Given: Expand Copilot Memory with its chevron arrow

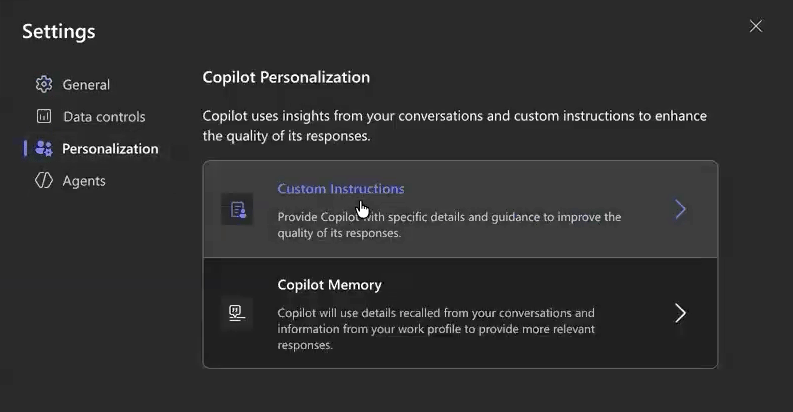Looking at the screenshot, I should point(681,313).
